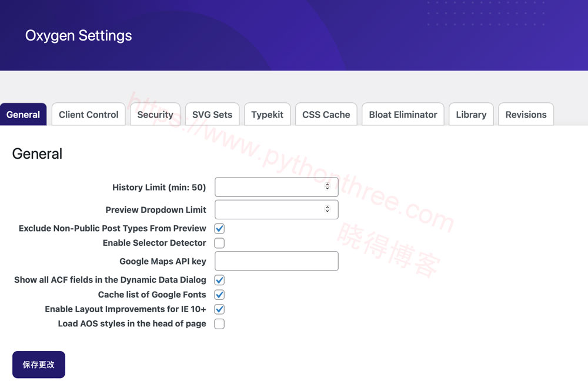Viewport: 588px width, 381px height.
Task: Click the History Limit stepper arrows
Action: click(x=328, y=186)
